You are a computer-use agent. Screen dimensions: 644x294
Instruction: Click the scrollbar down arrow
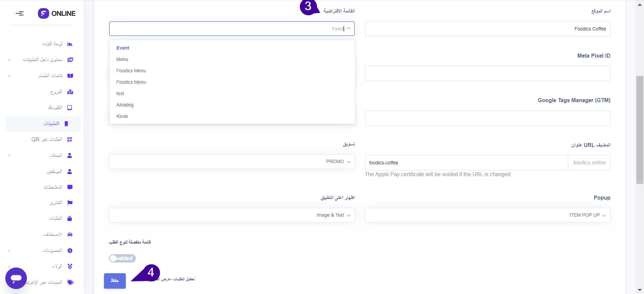pyautogui.click(x=640, y=290)
